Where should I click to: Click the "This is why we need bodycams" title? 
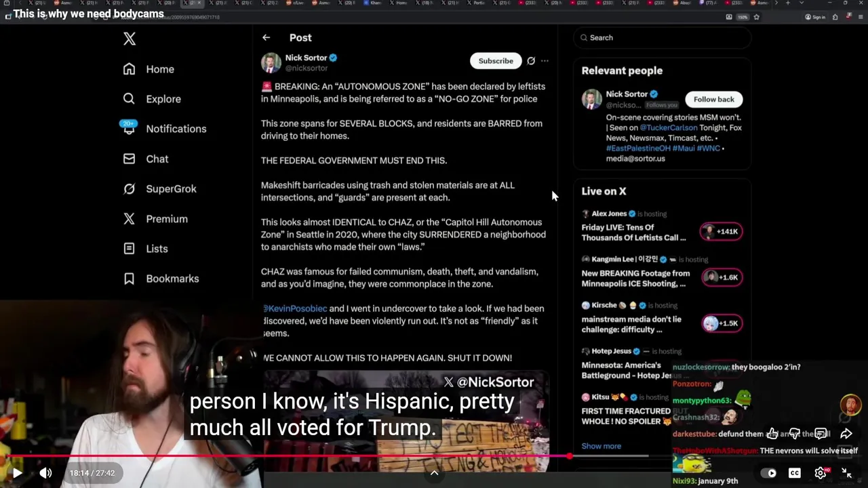coord(88,14)
